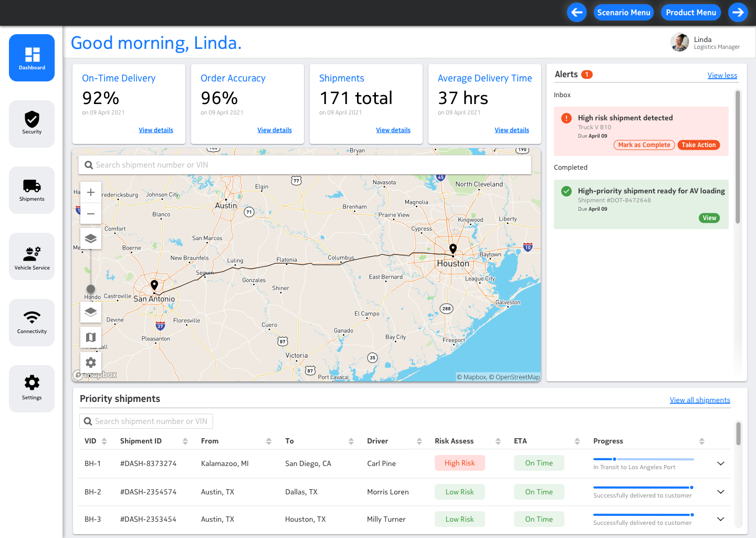Click the forward arrow in the top bar

pos(738,13)
